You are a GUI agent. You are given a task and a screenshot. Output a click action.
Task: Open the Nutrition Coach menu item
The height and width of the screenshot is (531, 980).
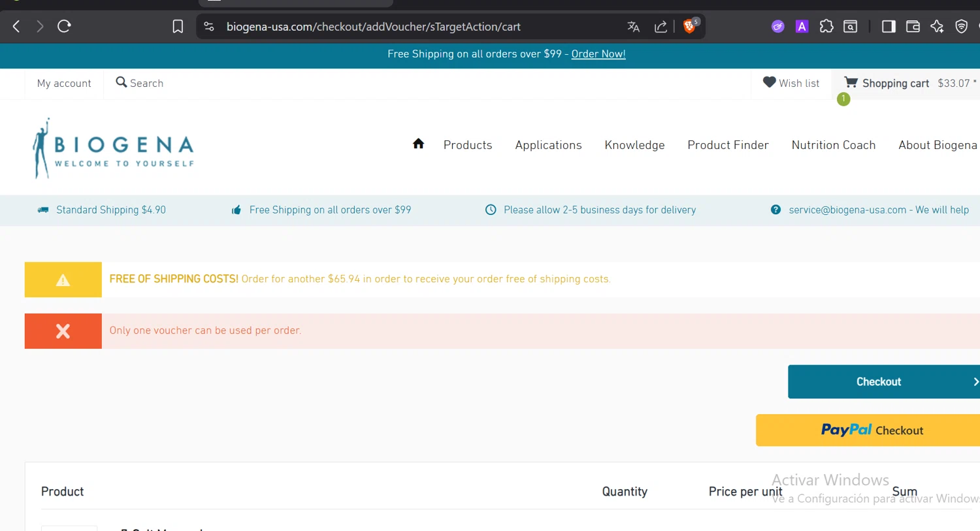click(x=834, y=145)
